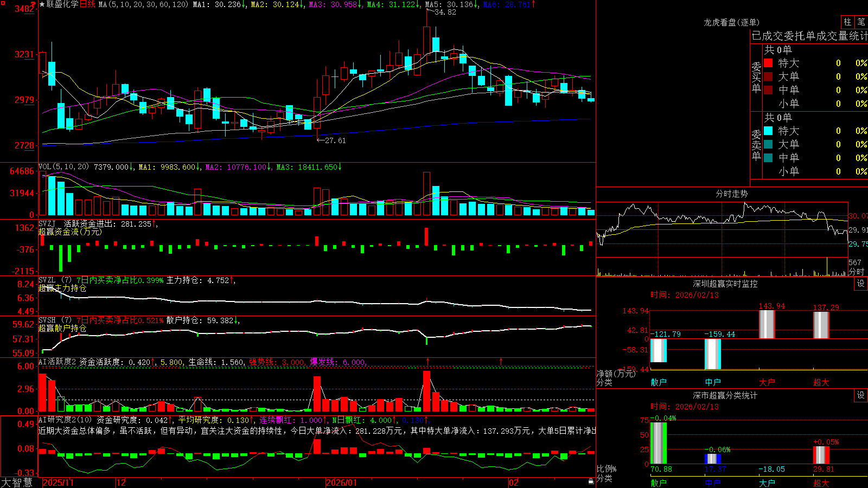The image size is (868, 488).
Task: Click the 深圳超赢实时监控 panel title
Action: [x=725, y=284]
